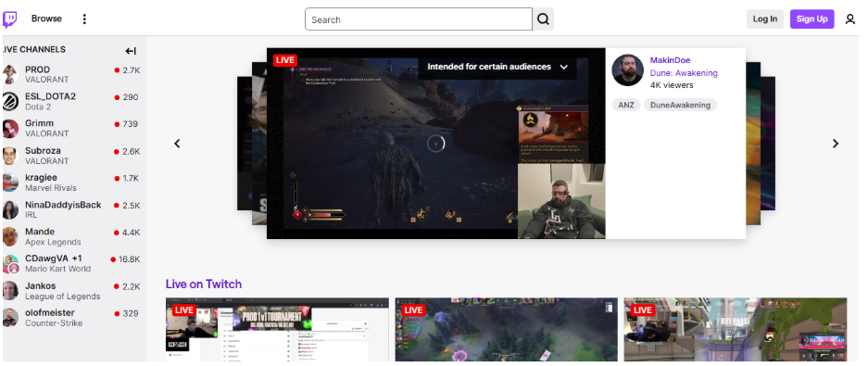Click Grimm's avatar icon
868x366 pixels.
point(10,129)
